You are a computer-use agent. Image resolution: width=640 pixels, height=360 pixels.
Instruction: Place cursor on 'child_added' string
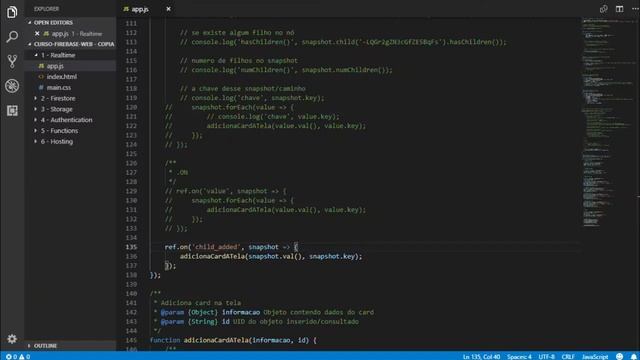[x=216, y=247]
